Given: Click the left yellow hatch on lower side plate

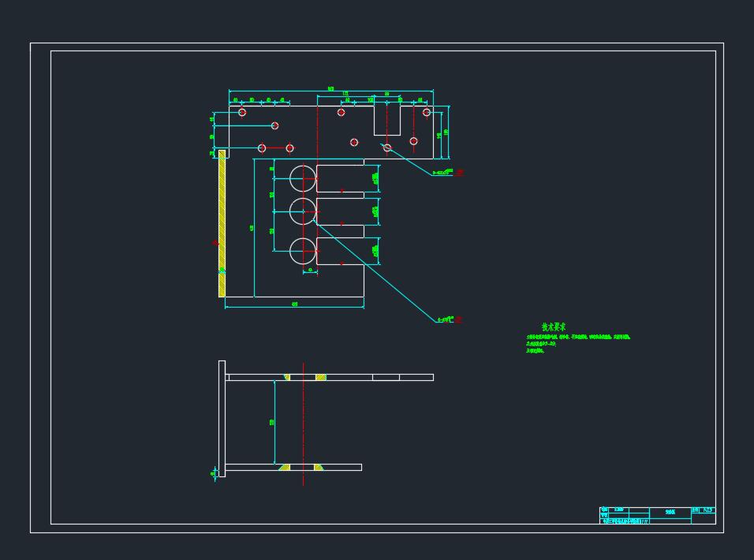Looking at the screenshot, I should pos(285,467).
